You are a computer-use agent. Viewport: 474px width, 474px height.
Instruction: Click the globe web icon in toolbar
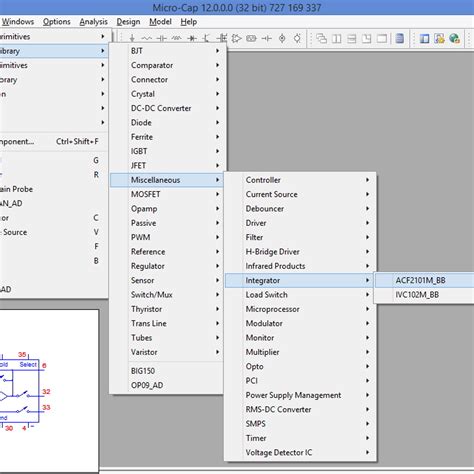[x=454, y=39]
